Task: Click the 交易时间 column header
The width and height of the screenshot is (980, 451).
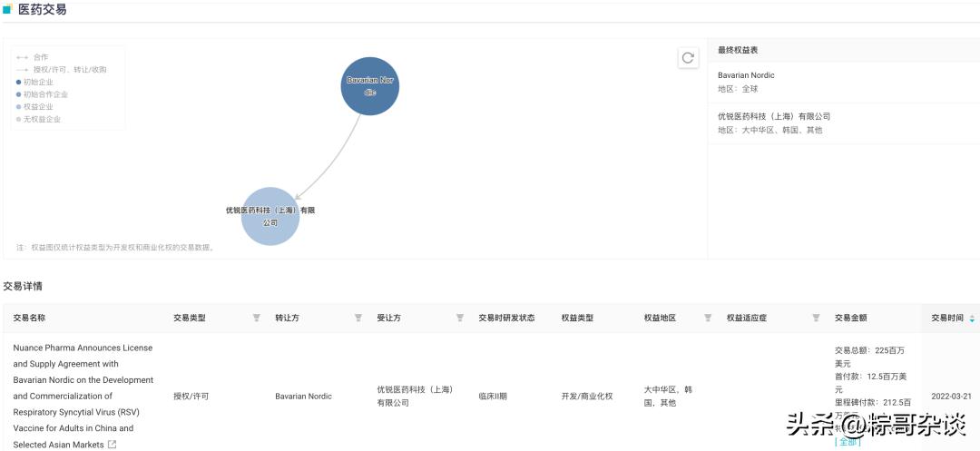Action: (947, 318)
